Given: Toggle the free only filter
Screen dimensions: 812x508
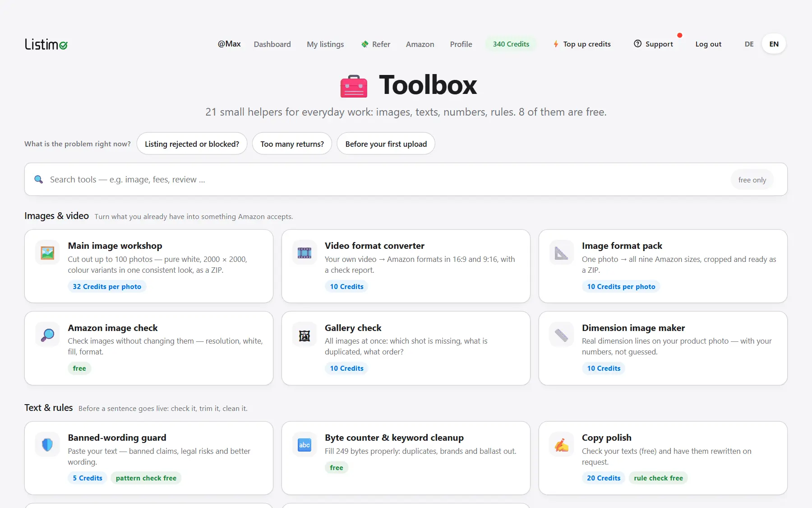Looking at the screenshot, I should [752, 180].
